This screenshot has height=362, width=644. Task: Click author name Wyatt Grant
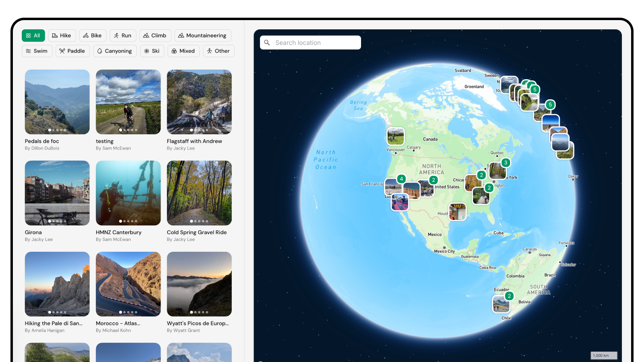(187, 331)
